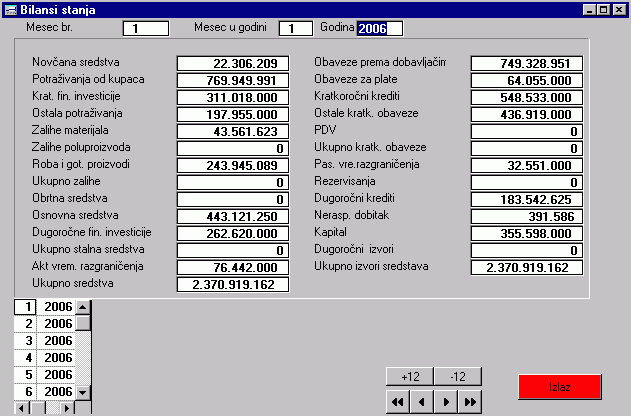Viewport: 631px width, 416px height.
Task: Click the Dugoročni izvori value field
Action: click(x=527, y=250)
